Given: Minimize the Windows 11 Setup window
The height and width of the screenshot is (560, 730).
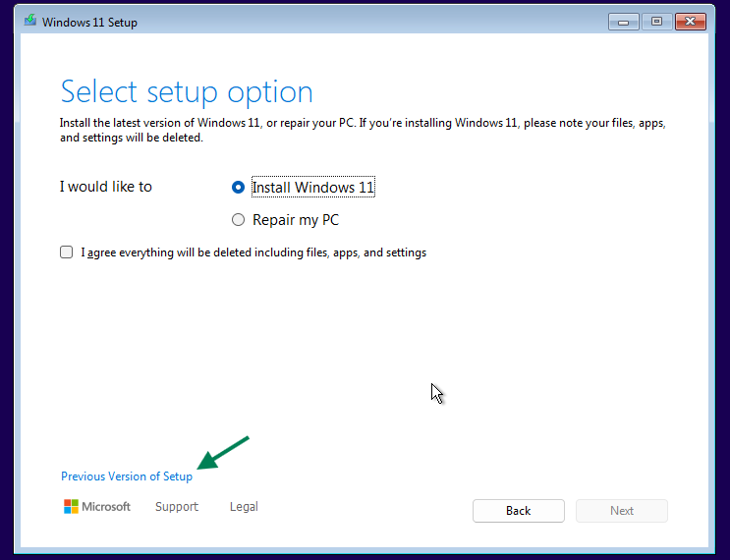Looking at the screenshot, I should (x=624, y=22).
